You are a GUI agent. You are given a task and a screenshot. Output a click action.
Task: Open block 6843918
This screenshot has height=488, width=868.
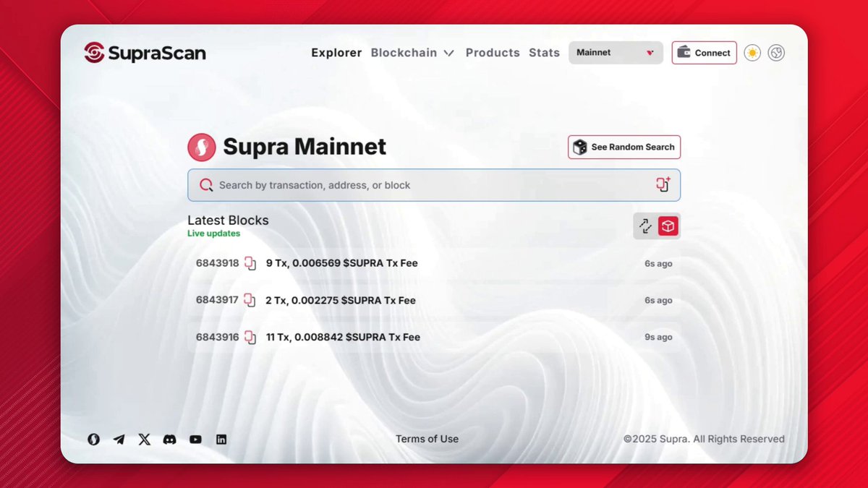217,263
